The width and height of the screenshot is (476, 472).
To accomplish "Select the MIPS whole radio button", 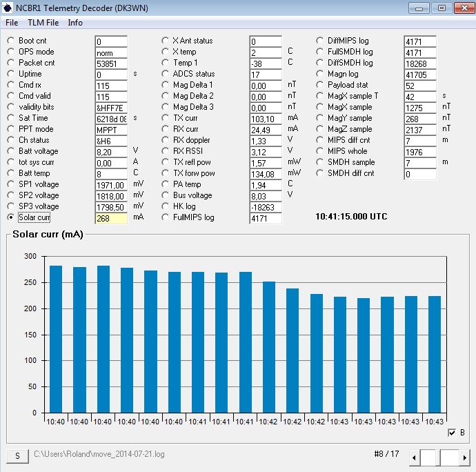I will [x=319, y=151].
